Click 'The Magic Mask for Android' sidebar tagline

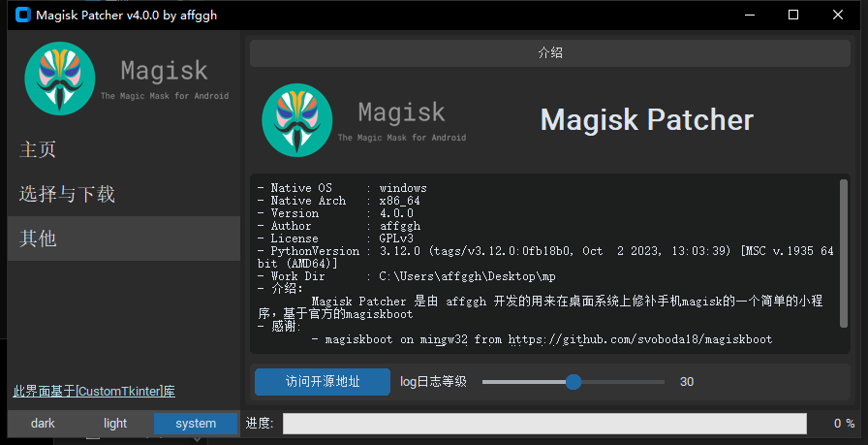(x=165, y=96)
